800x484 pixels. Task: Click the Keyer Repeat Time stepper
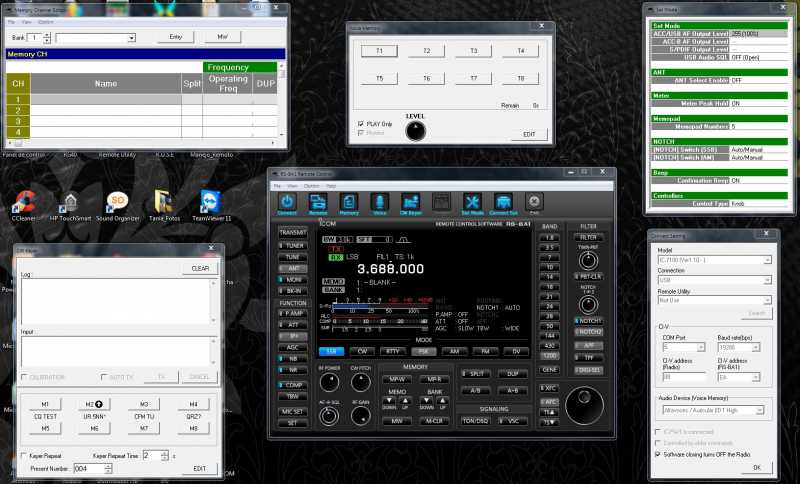[164, 455]
